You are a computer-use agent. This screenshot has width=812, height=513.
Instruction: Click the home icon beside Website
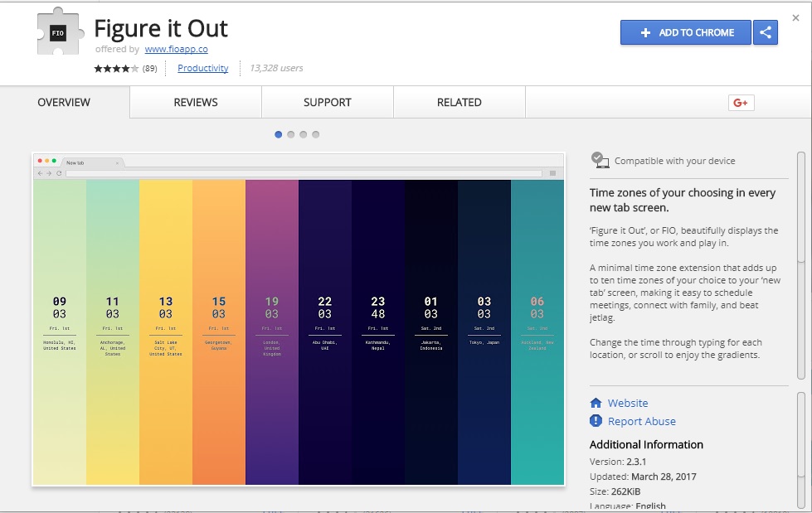tap(596, 403)
